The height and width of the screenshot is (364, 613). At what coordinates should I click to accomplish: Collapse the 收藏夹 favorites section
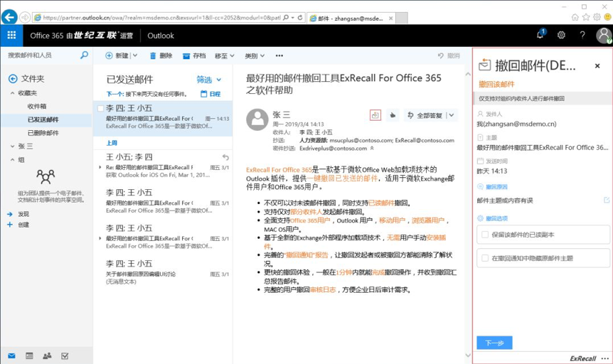(x=13, y=93)
